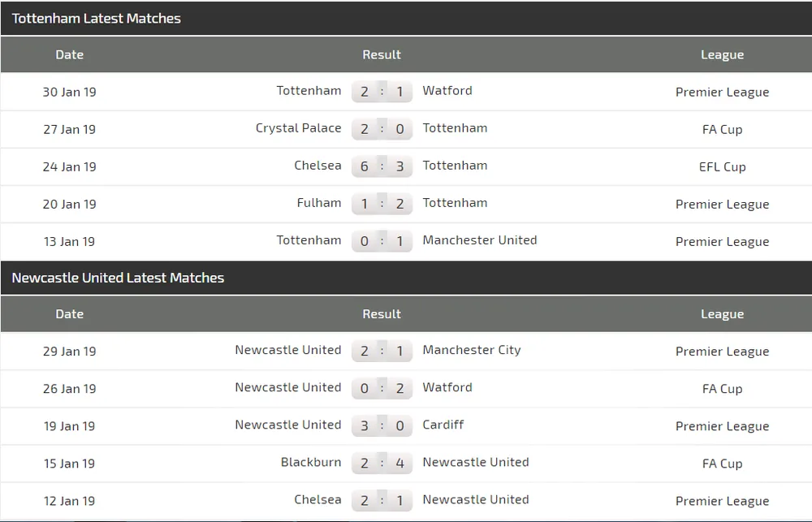Click the Newcastle United Latest Matches header
The image size is (812, 522).
click(117, 277)
